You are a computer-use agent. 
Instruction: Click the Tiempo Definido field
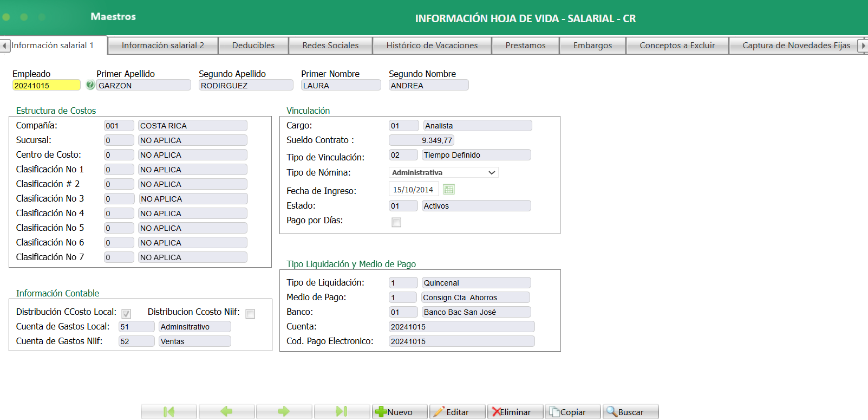click(477, 155)
